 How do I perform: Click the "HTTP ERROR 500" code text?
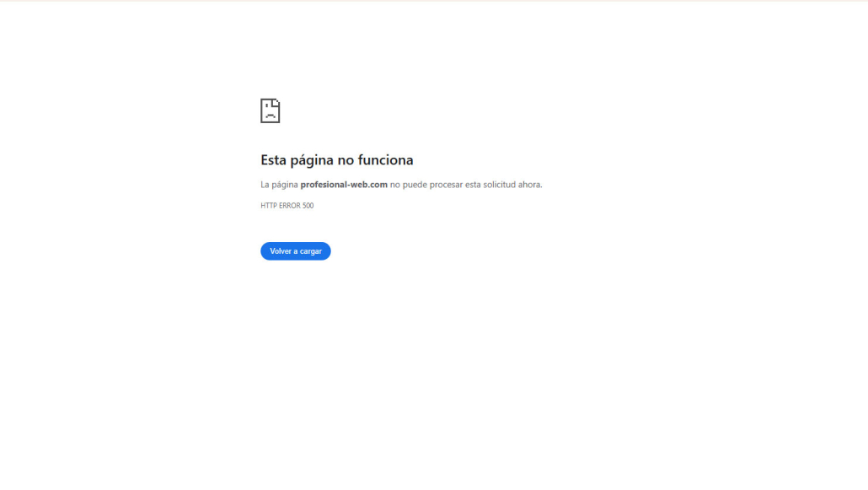click(x=287, y=206)
